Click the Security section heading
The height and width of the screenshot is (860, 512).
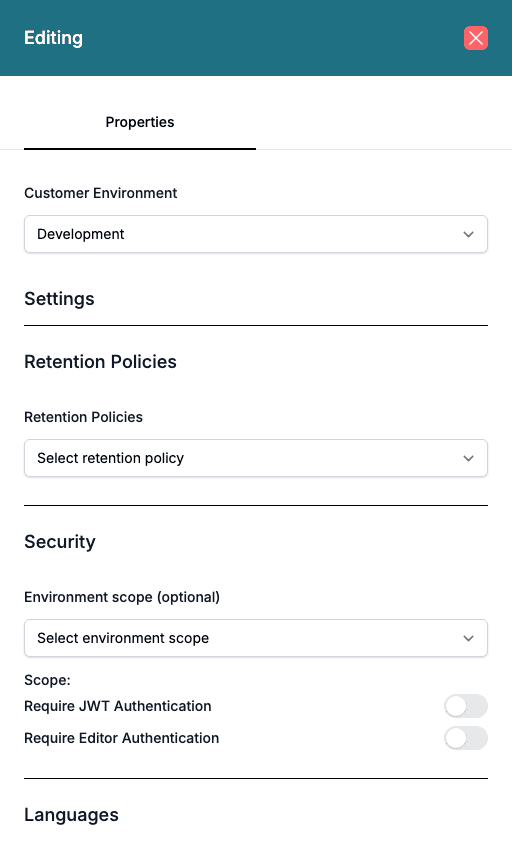tap(60, 542)
